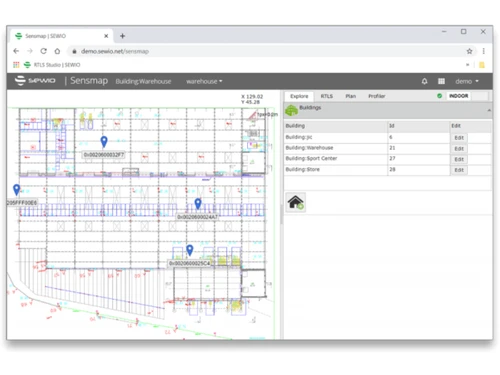
Task: Click the Sewio logo in the header
Action: coord(35,81)
